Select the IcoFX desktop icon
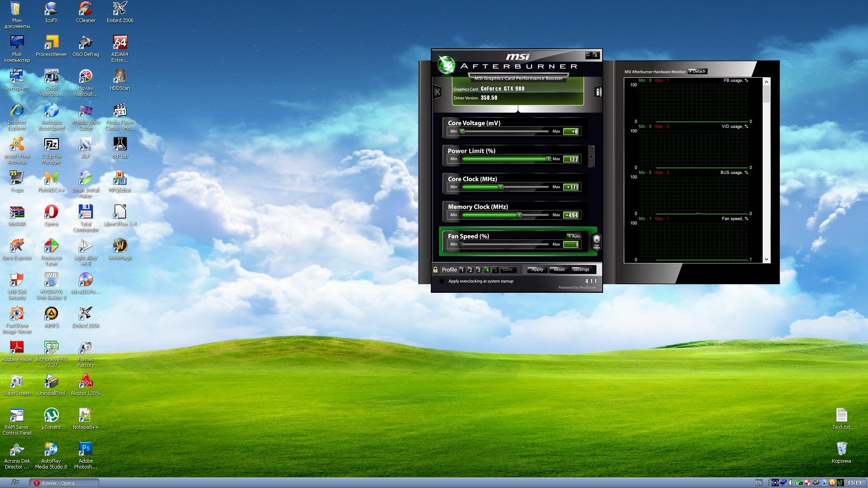868x488 pixels. tap(51, 12)
